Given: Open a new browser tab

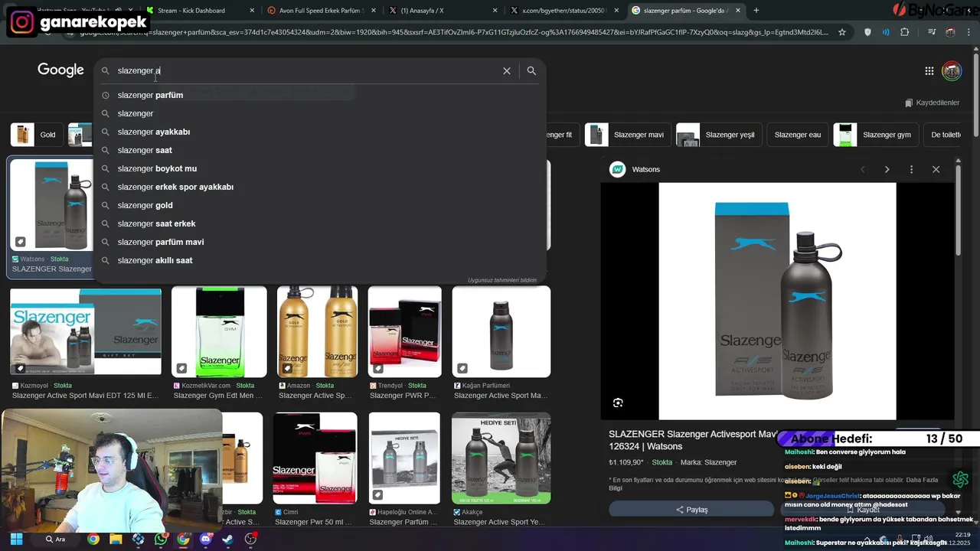Looking at the screenshot, I should point(756,11).
